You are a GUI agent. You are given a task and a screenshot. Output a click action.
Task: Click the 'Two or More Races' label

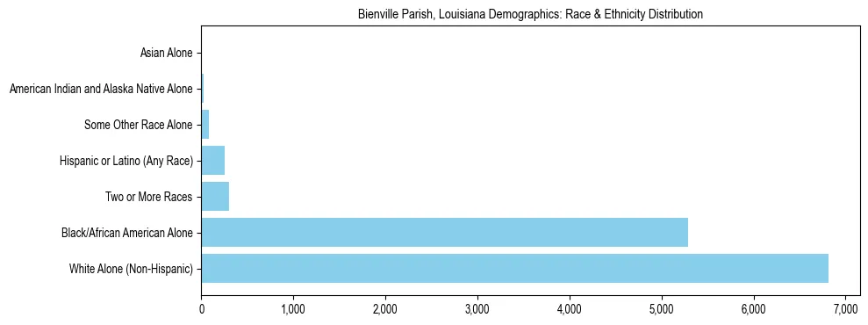point(149,197)
